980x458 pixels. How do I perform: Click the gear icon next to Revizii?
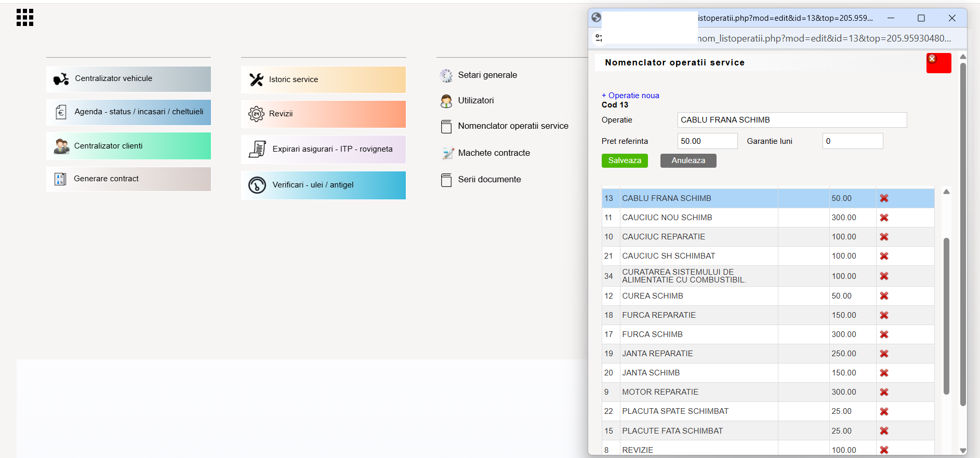point(256,114)
